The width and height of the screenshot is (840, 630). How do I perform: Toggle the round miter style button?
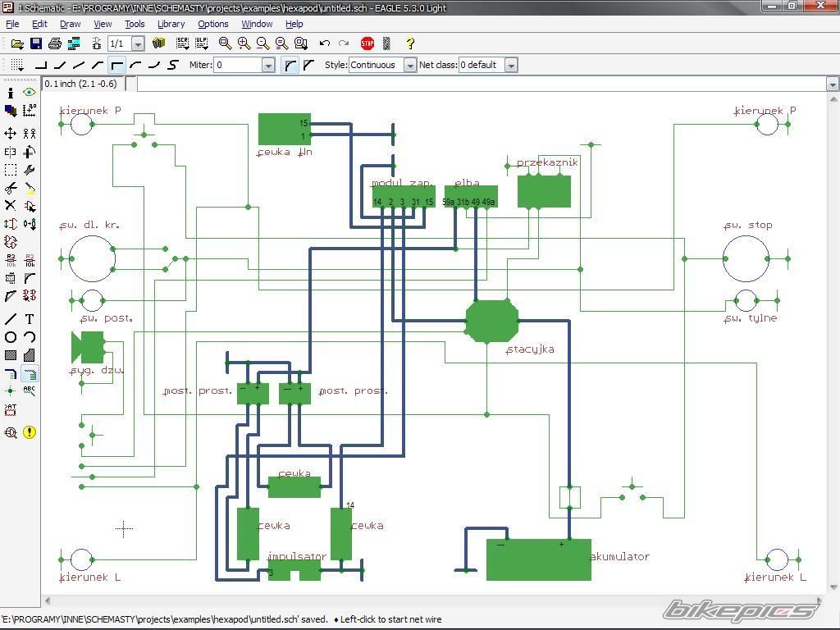pos(290,65)
